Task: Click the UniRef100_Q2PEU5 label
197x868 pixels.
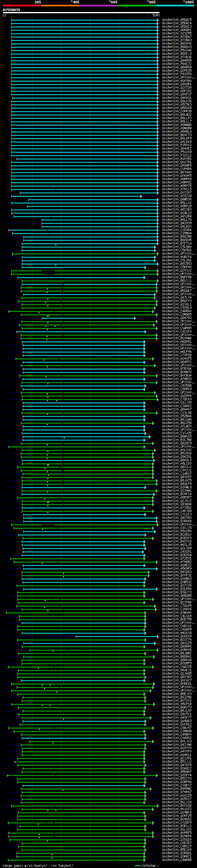Action: click(177, 71)
